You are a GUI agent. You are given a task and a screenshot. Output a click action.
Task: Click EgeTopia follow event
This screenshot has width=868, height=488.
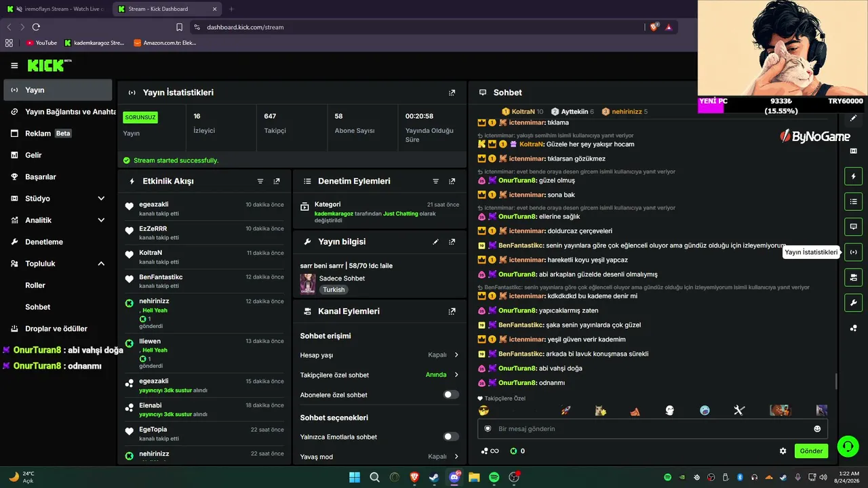205,434
